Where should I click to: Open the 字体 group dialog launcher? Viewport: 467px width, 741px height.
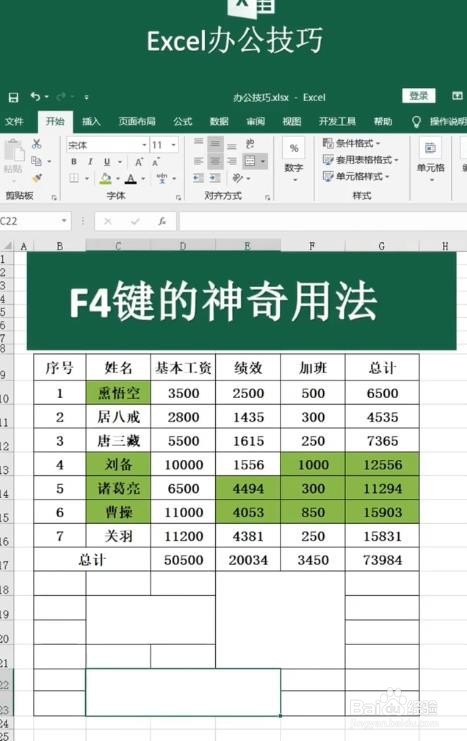[x=178, y=198]
